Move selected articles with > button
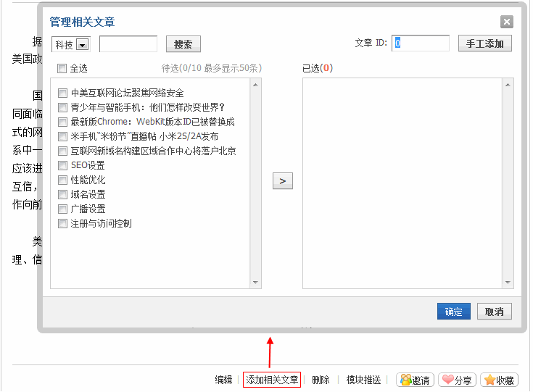The image size is (533, 392). (x=283, y=181)
